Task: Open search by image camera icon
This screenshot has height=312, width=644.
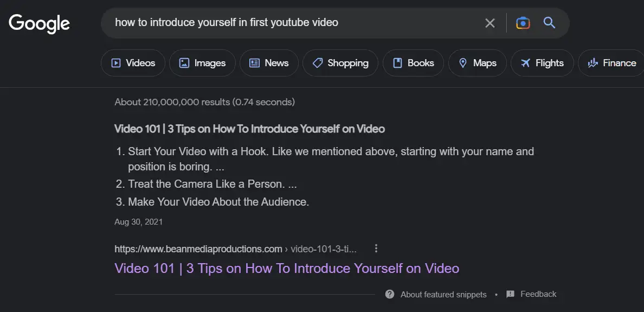Action: tap(523, 23)
